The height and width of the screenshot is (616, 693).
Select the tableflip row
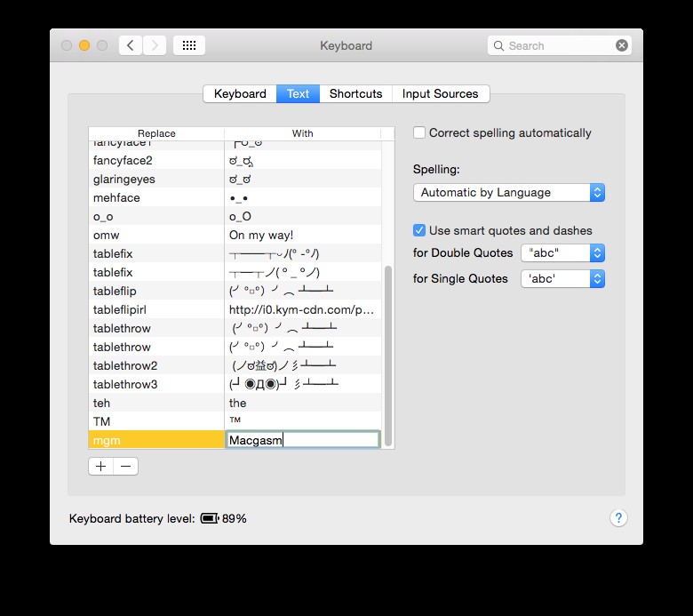(x=235, y=291)
